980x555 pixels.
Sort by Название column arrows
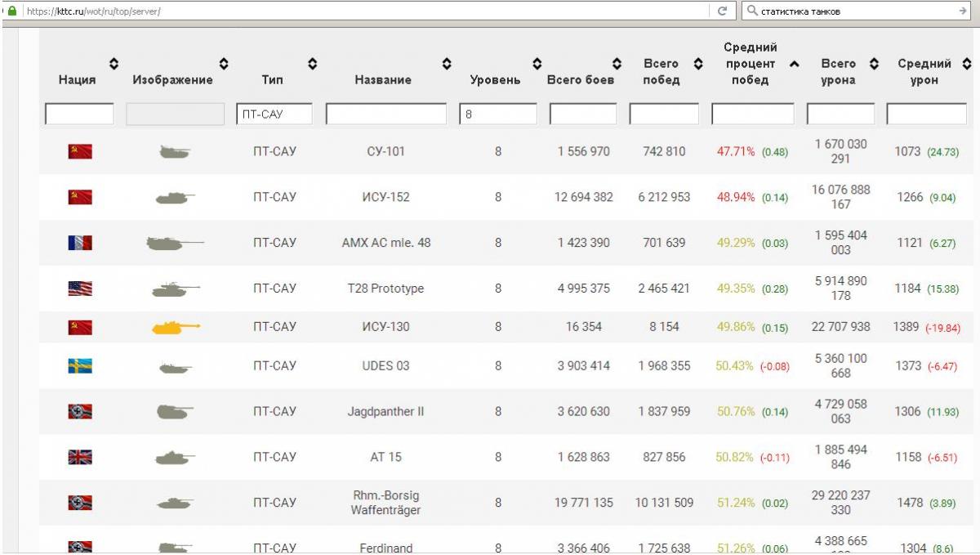tap(447, 64)
